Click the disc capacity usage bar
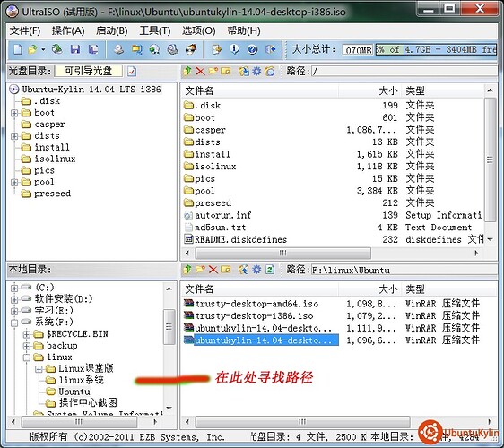Screen dimensions: 504x448 (436, 50)
